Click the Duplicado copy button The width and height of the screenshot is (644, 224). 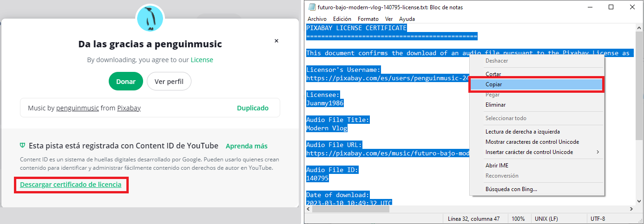pos(253,108)
